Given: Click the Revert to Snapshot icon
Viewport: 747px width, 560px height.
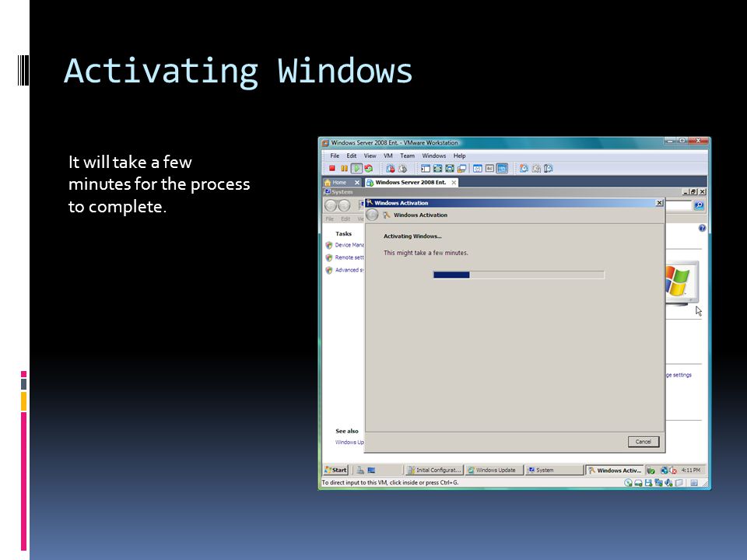Looking at the screenshot, I should coord(402,168).
